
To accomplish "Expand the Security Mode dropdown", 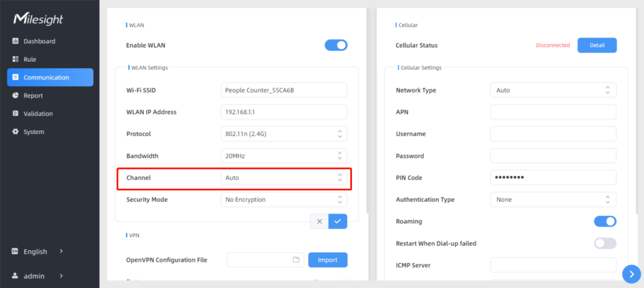I will [x=283, y=200].
